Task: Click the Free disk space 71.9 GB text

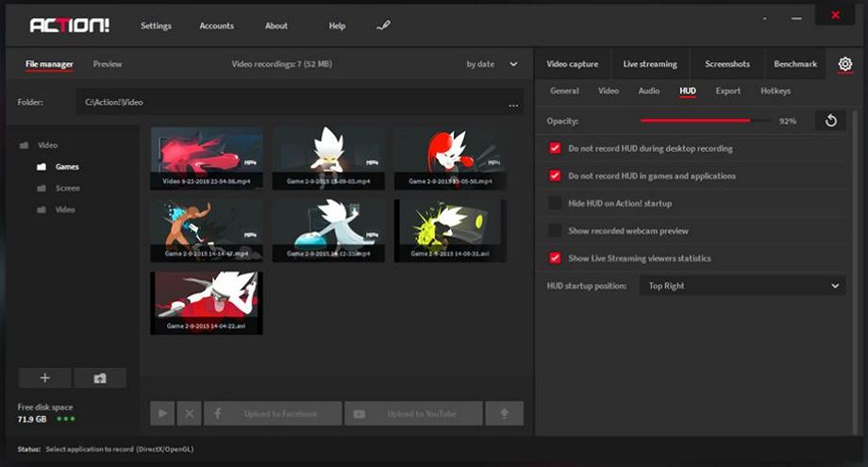Action: click(x=45, y=413)
